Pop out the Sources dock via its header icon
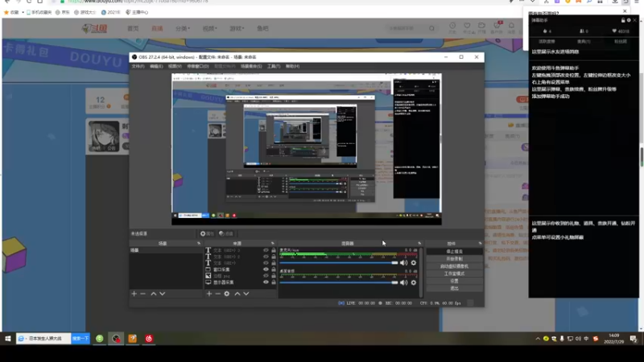The width and height of the screenshot is (644, 362). (x=272, y=244)
